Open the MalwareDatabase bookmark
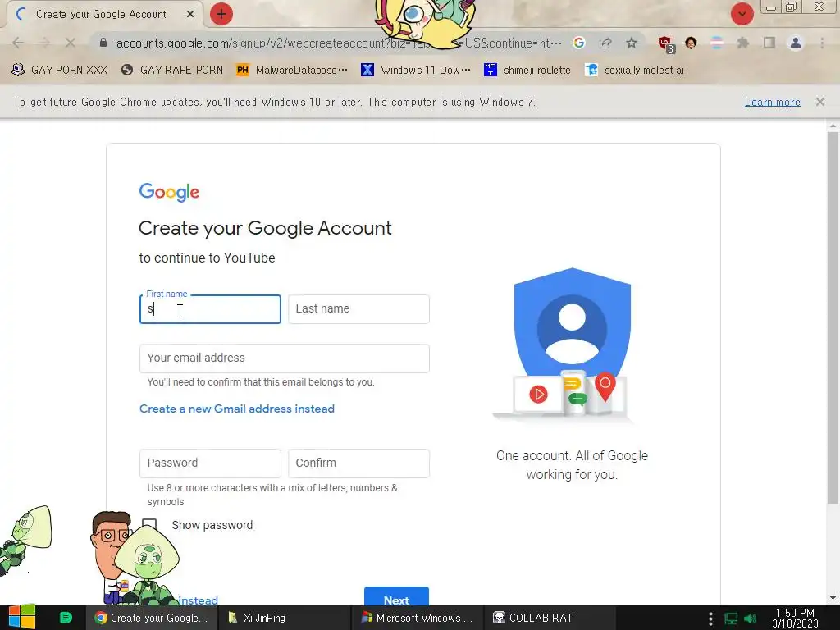Viewport: 840px width, 630px height. [x=292, y=70]
